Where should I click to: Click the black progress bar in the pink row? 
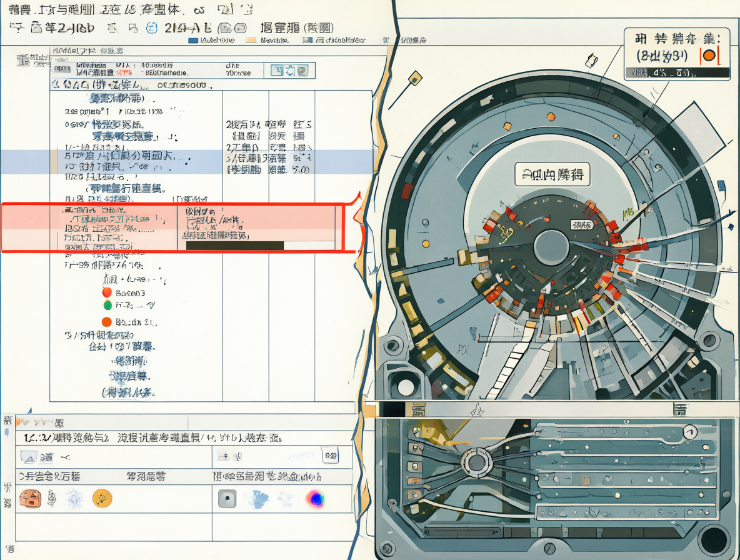pos(235,246)
